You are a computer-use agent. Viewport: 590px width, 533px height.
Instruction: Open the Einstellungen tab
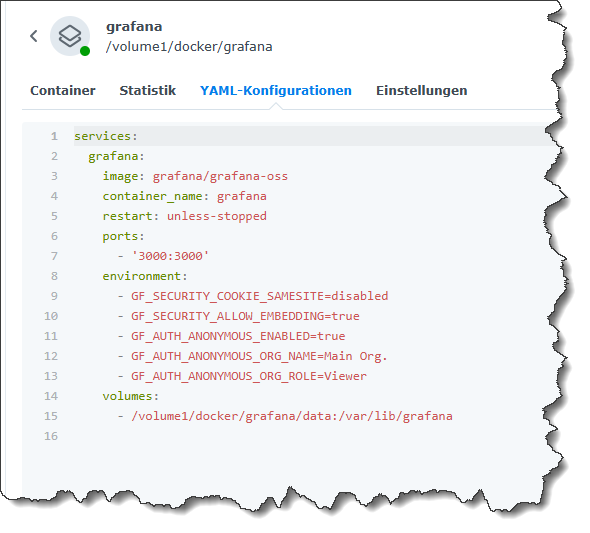422,91
